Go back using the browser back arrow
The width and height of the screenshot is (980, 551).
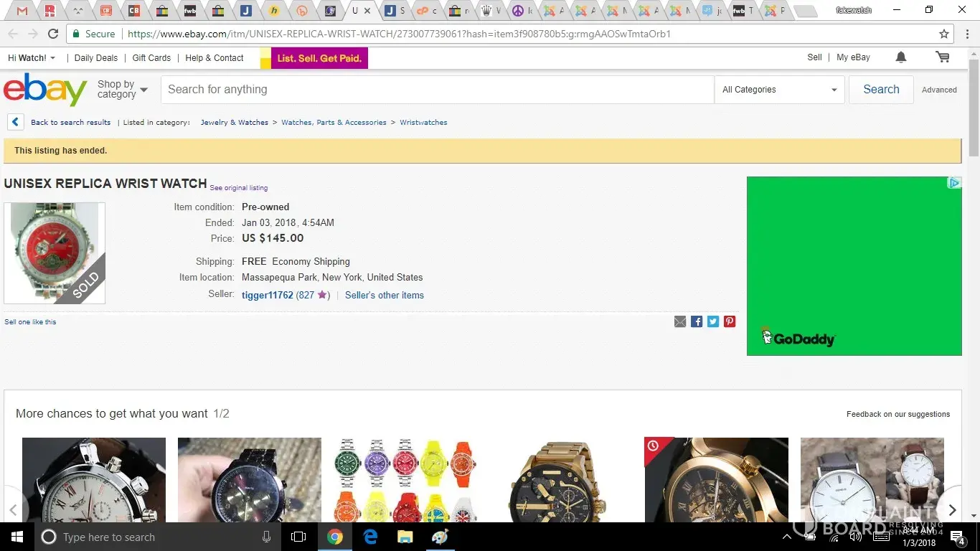point(13,34)
